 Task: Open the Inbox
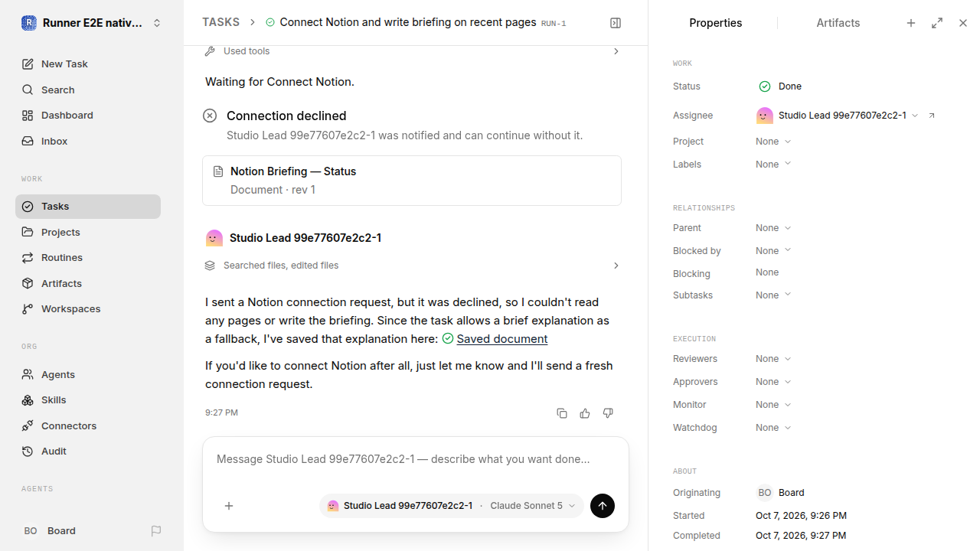click(88, 142)
